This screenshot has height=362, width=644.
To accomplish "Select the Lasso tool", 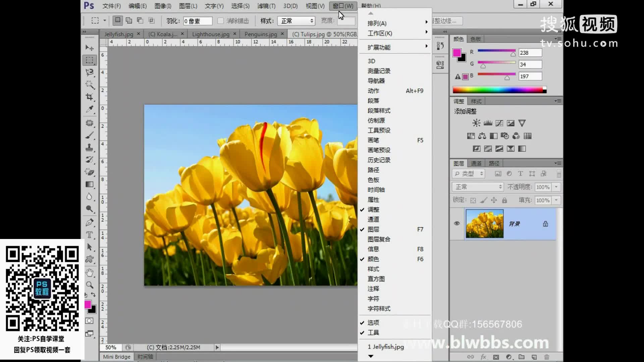I will pyautogui.click(x=89, y=72).
